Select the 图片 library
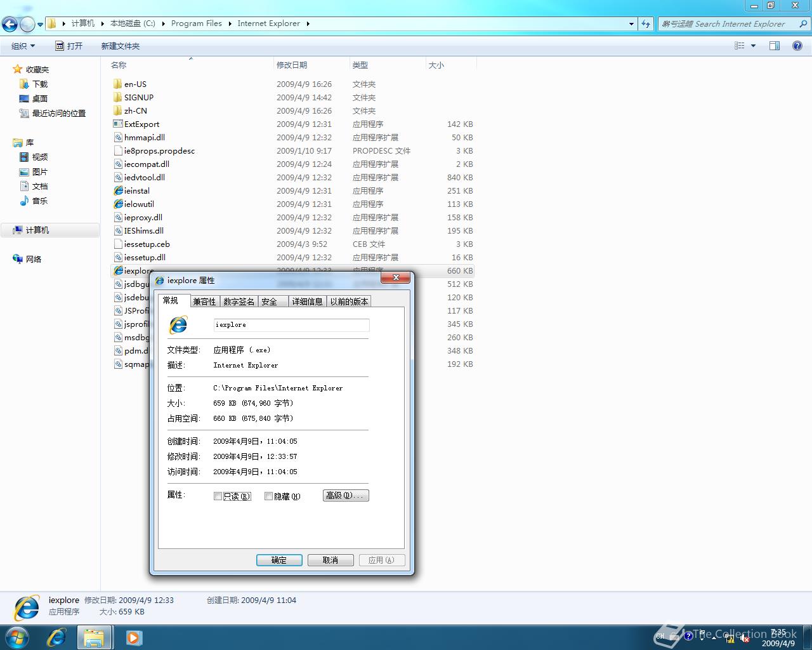 40,171
